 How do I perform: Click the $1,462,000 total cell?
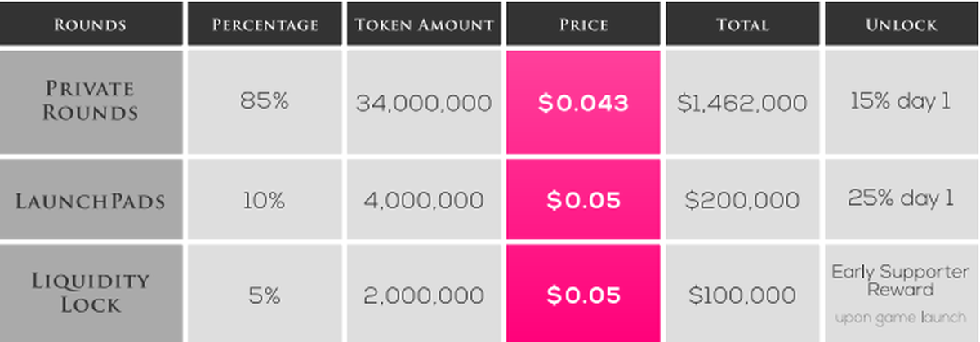point(742,104)
